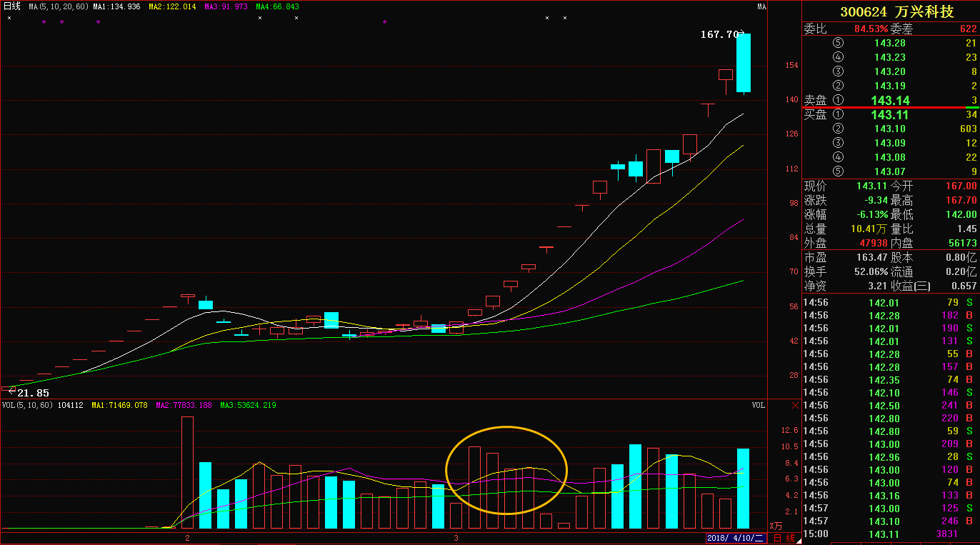Image resolution: width=980 pixels, height=545 pixels.
Task: Click the 委比 84.53% value
Action: [x=871, y=29]
